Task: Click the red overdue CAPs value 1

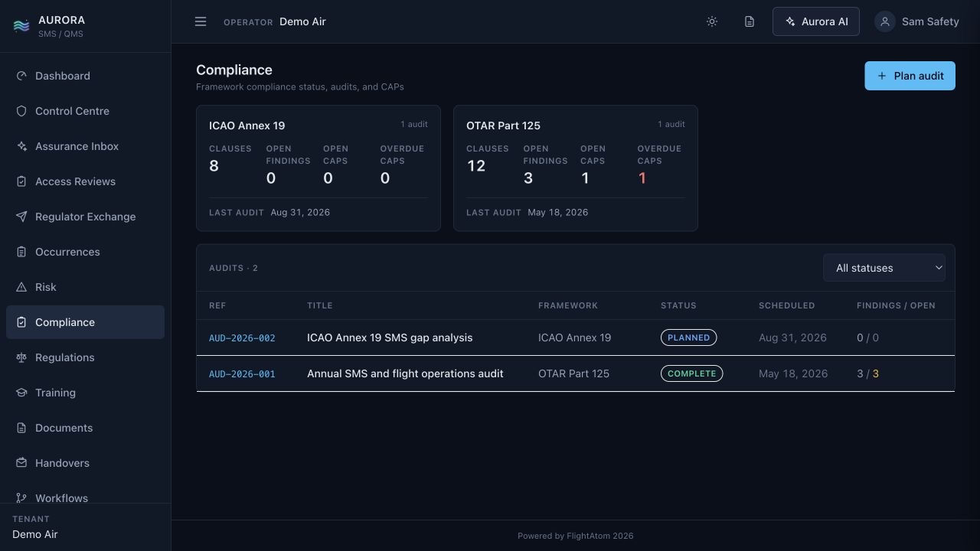Action: pyautogui.click(x=642, y=178)
